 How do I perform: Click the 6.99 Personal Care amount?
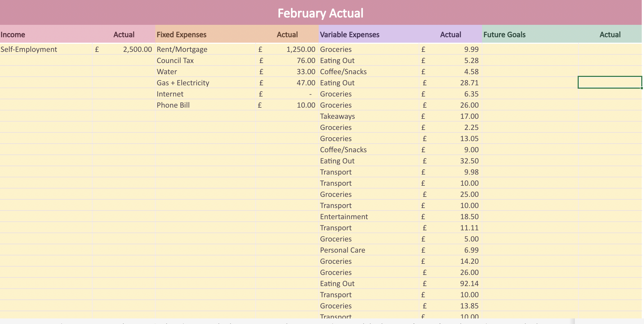pos(451,250)
